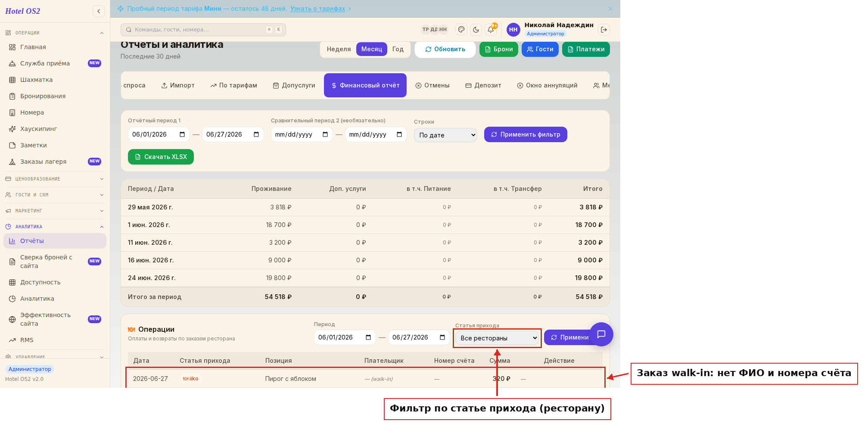Screen dimensions: 868x430
Task: Open Заказы лагеря section
Action: 55,162
